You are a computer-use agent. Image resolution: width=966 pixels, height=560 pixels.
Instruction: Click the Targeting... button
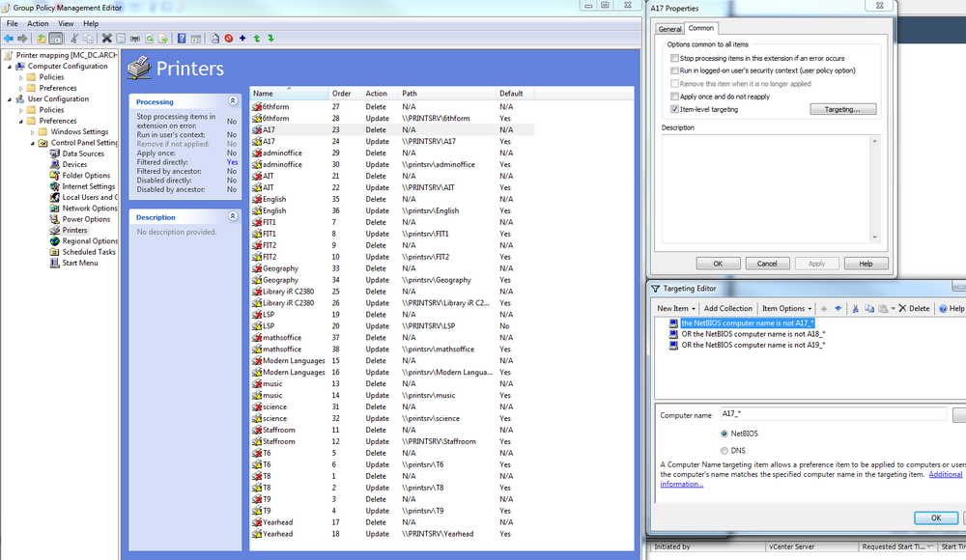[x=842, y=109]
